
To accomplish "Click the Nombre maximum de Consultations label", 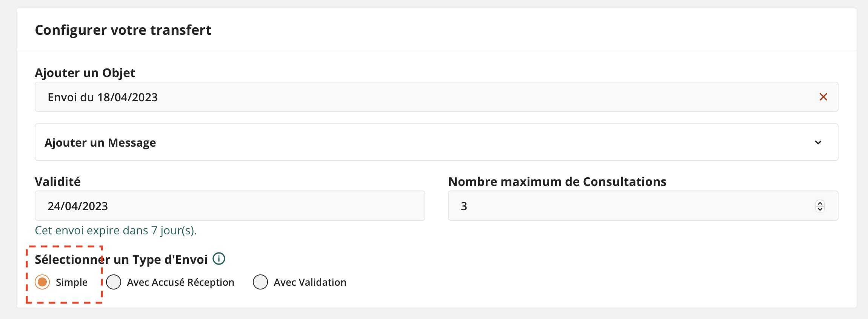I will click(x=557, y=182).
